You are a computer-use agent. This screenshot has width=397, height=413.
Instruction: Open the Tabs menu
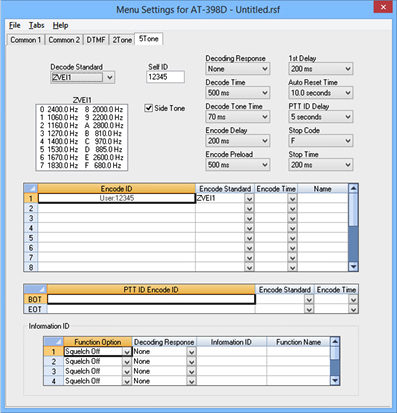coord(36,25)
